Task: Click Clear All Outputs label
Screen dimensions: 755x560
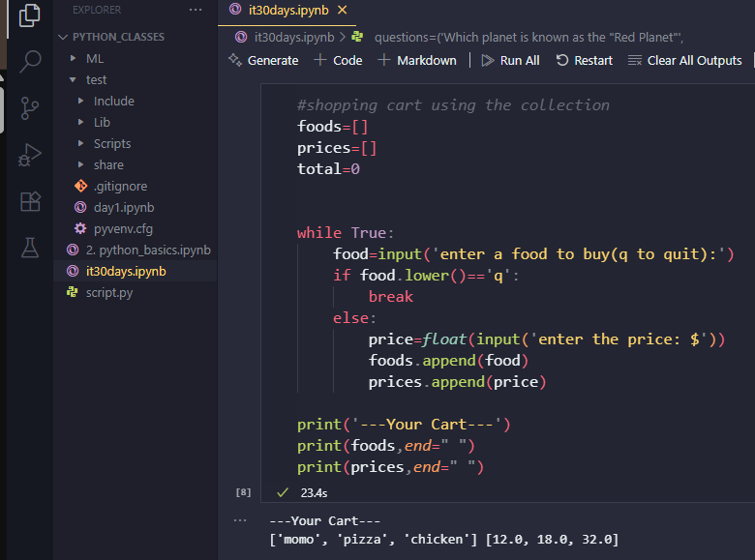Action: click(x=694, y=61)
